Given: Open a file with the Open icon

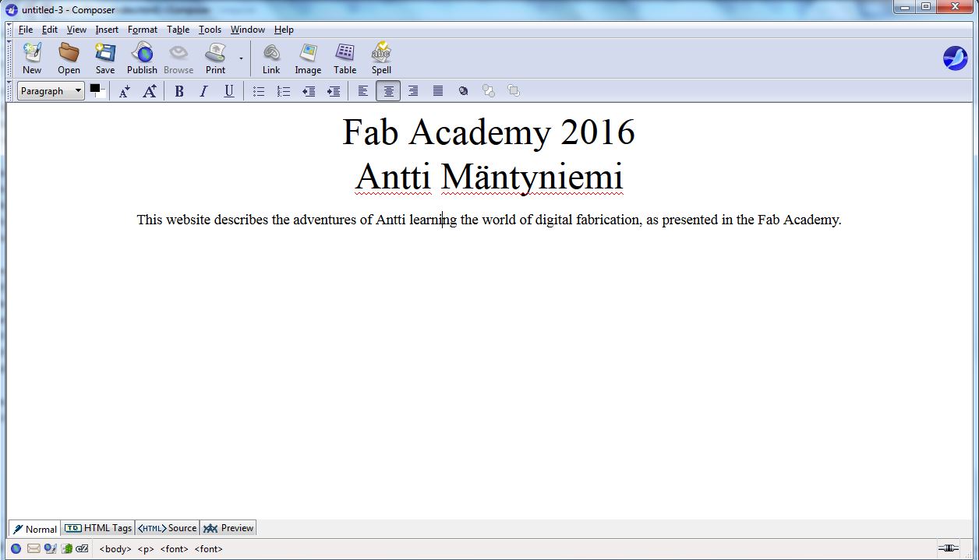Looking at the screenshot, I should pos(69,58).
